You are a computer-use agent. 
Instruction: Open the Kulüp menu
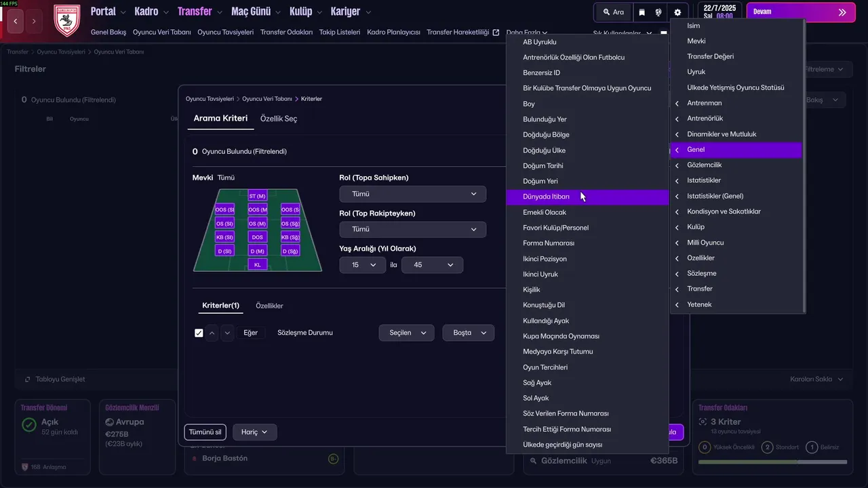306,12
